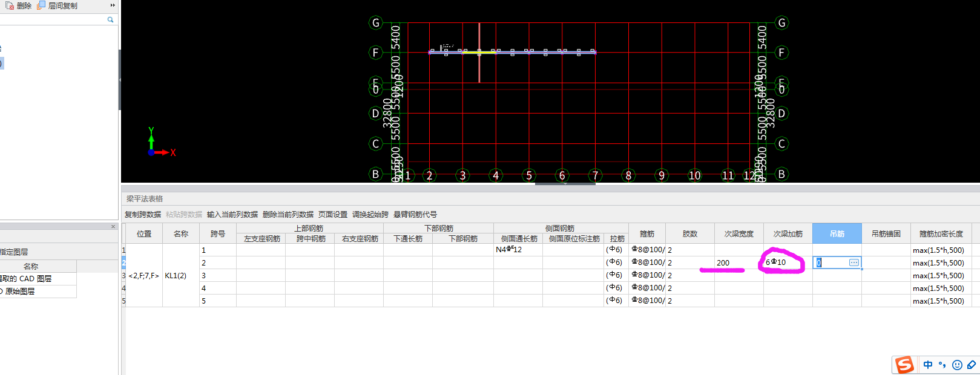
Task: Click the 删除 delete icon
Action: pyautogui.click(x=10, y=5)
